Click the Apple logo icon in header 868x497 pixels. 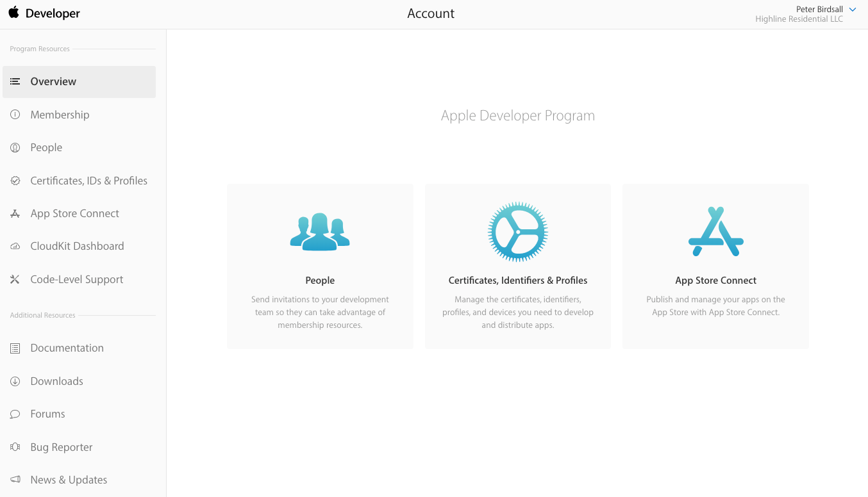point(13,13)
